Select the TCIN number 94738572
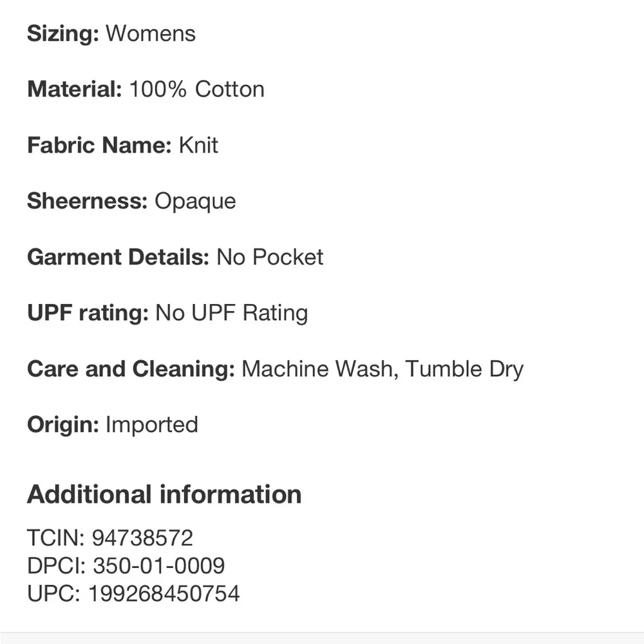The width and height of the screenshot is (644, 644). [x=142, y=538]
